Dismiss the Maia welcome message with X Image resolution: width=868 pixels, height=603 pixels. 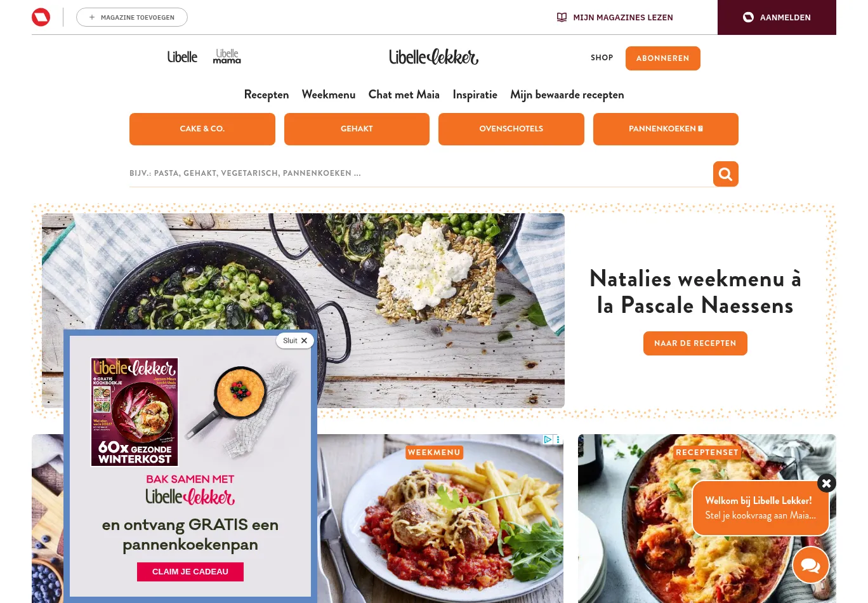(826, 483)
